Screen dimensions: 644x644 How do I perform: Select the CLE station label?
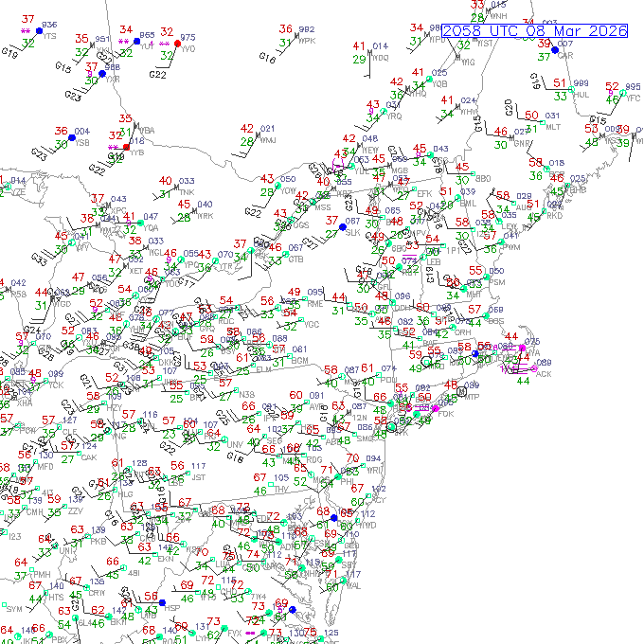coord(69,432)
